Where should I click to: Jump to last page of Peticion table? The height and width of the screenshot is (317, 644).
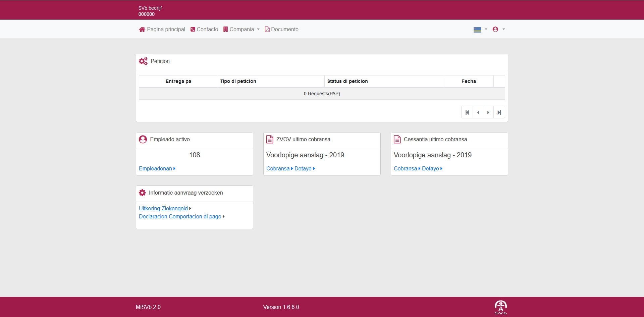(x=499, y=112)
